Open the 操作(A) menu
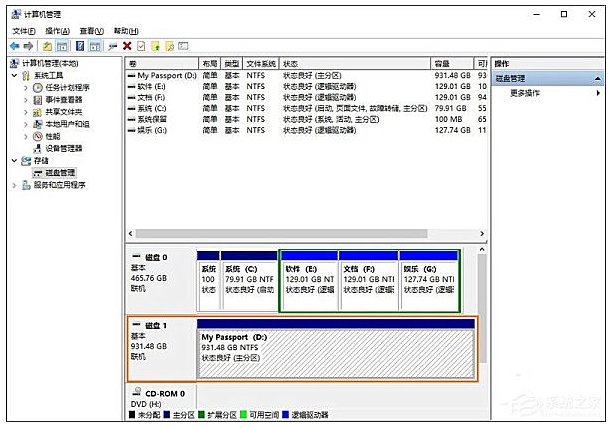This screenshot has height=428, width=612. [x=57, y=31]
